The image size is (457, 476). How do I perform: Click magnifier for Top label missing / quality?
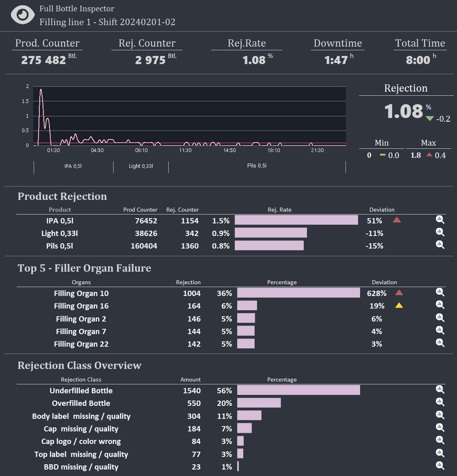[x=440, y=453]
